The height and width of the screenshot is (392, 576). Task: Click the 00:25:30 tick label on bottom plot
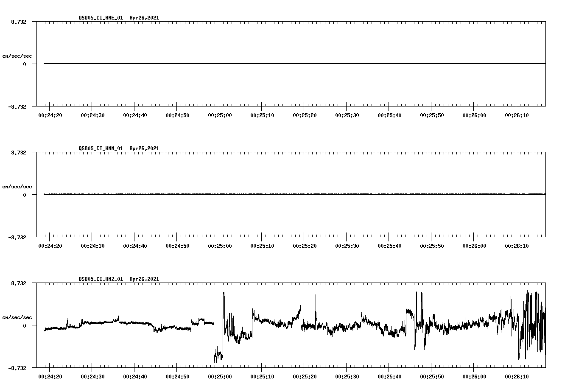click(x=347, y=375)
